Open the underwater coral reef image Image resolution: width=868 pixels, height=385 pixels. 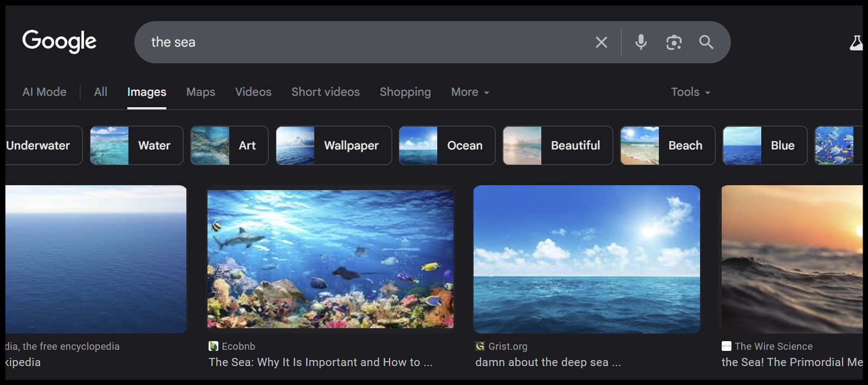click(x=331, y=259)
